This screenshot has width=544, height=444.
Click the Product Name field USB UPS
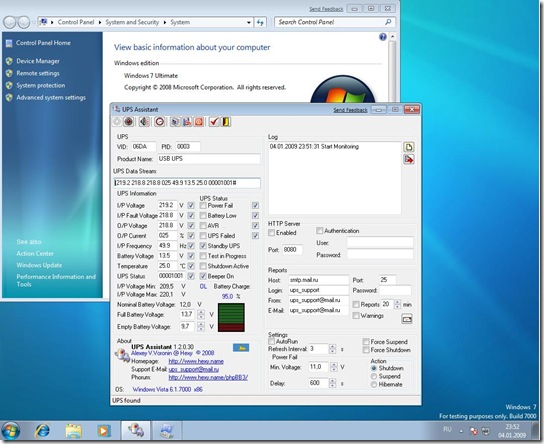coord(209,159)
